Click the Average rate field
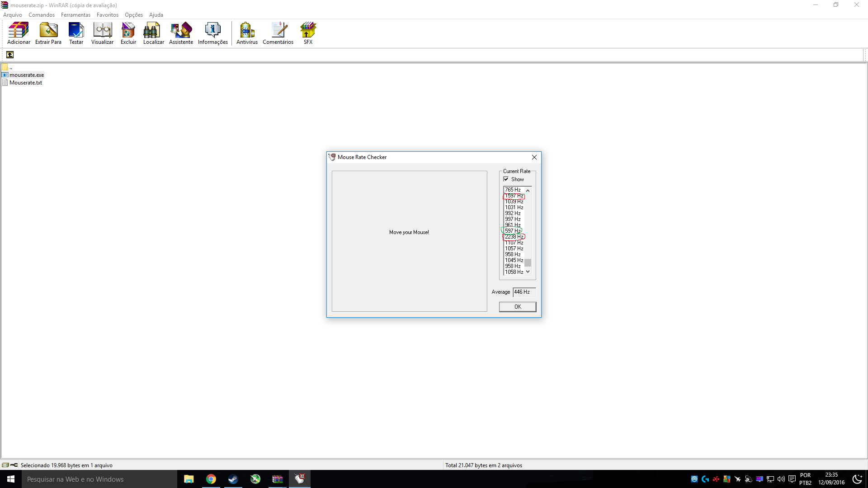 (524, 292)
